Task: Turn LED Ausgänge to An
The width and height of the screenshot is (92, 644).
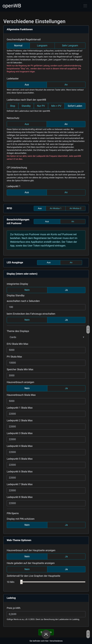Action: click(71, 262)
